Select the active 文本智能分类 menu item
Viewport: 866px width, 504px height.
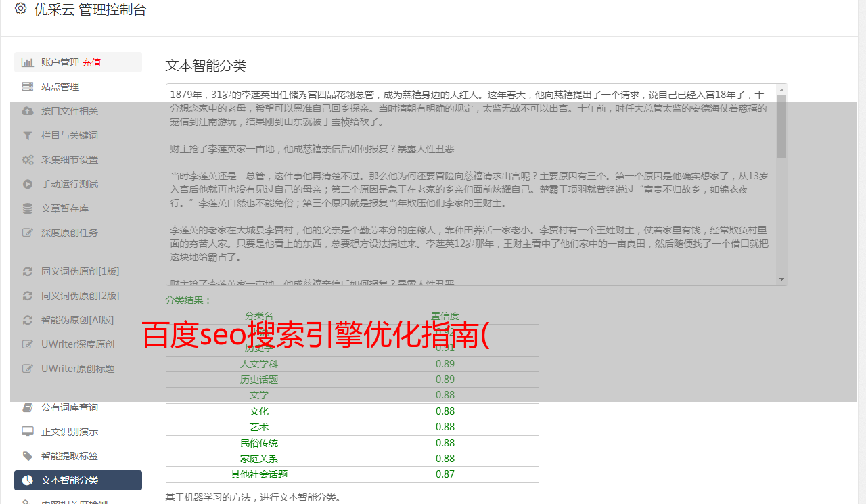point(78,480)
